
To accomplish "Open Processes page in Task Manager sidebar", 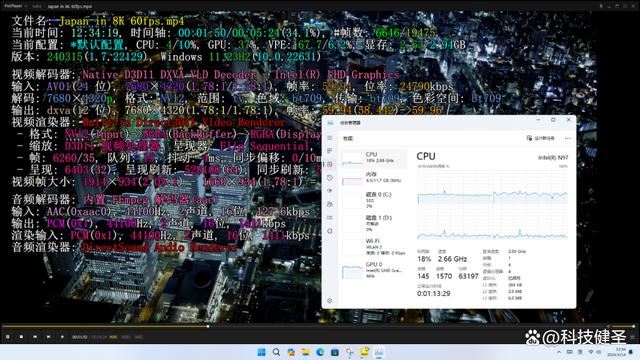I will coord(330,151).
